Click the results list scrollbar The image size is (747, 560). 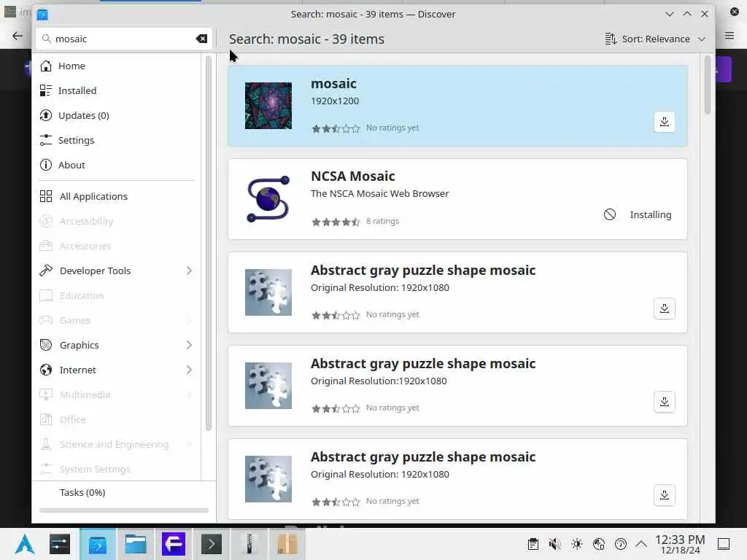[x=707, y=85]
